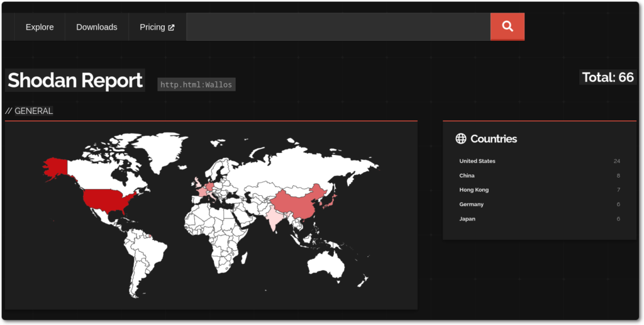644x325 pixels.
Task: Choose Hong Kong in the Countries list
Action: pyautogui.click(x=474, y=190)
